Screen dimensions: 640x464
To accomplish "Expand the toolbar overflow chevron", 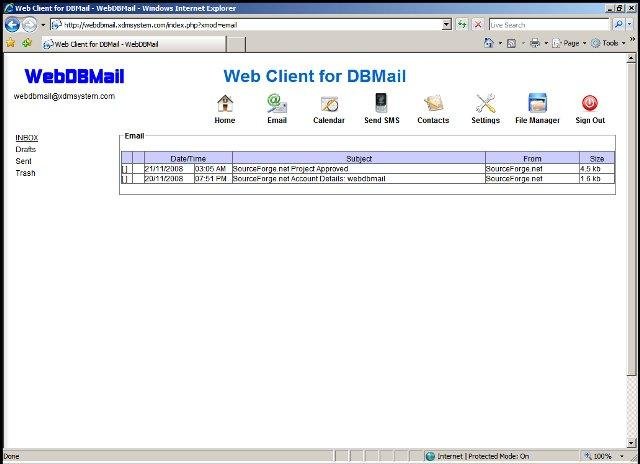I will click(x=633, y=39).
